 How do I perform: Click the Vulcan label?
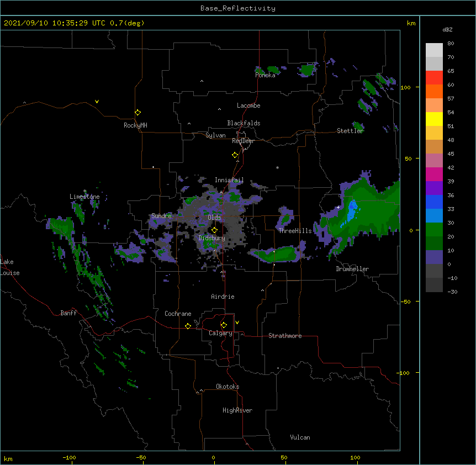300,437
